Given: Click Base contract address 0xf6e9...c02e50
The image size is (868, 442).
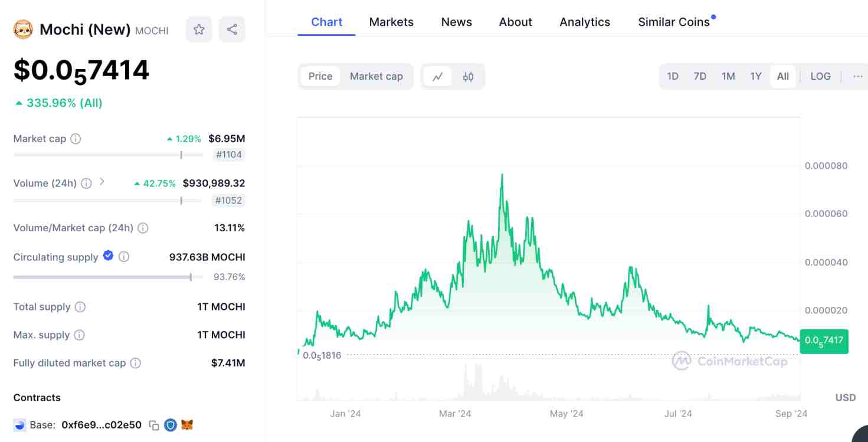Looking at the screenshot, I should [101, 425].
